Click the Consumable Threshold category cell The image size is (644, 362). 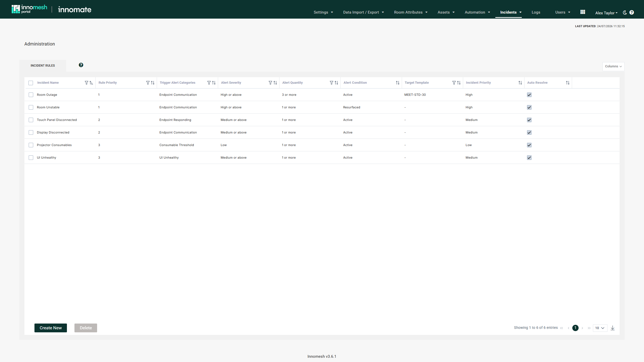177,145
